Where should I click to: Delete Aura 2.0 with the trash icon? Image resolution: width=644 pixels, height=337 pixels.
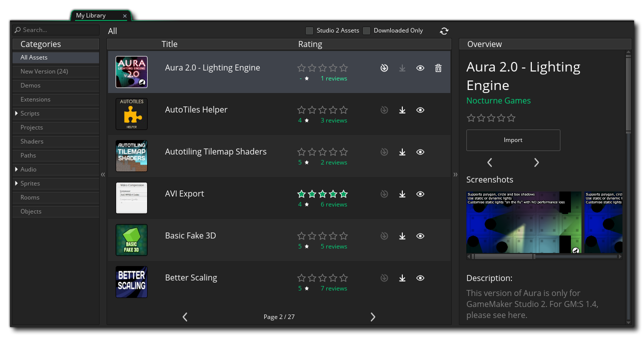(438, 68)
